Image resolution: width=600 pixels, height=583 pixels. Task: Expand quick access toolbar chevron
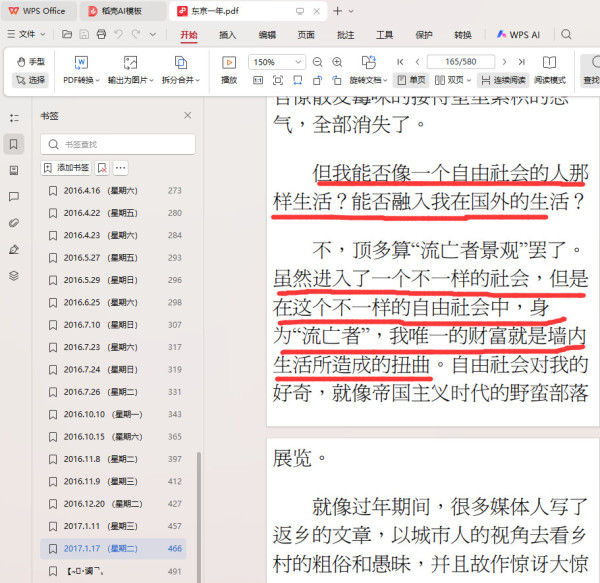[153, 34]
